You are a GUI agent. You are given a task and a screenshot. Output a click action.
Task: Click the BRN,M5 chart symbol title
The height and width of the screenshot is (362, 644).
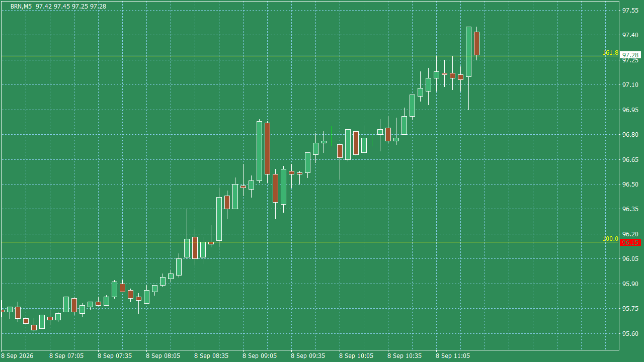coord(22,7)
